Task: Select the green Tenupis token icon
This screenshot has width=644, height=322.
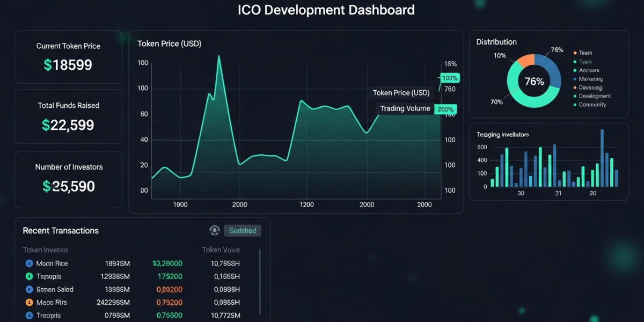Action: [x=28, y=276]
